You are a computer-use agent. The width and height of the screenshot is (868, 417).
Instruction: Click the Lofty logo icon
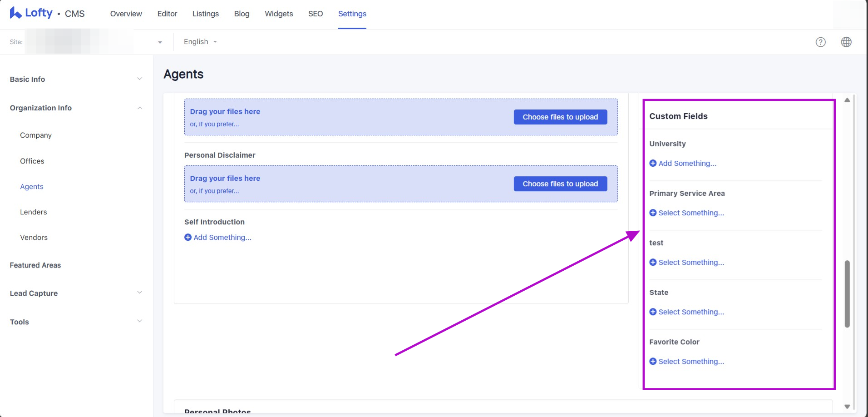(16, 13)
